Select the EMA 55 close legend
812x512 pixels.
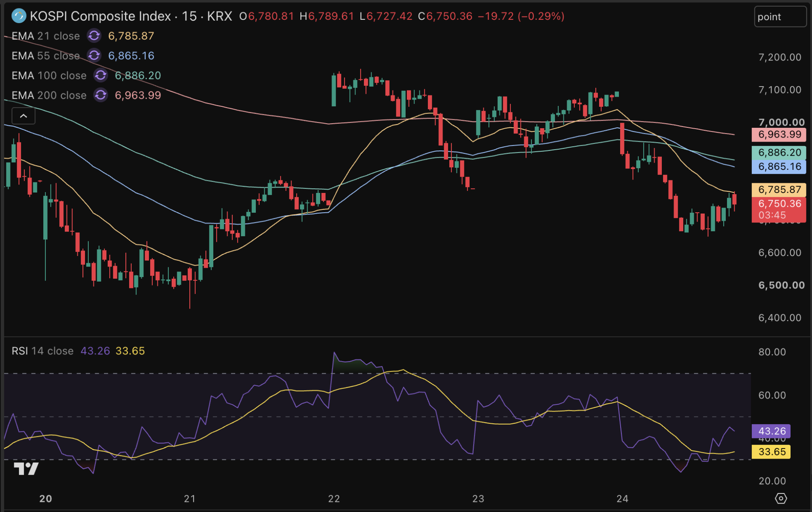click(x=45, y=55)
